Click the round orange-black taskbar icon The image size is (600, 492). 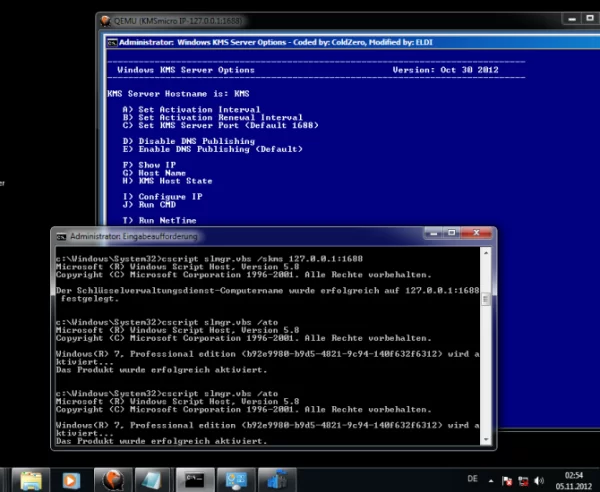click(112, 479)
